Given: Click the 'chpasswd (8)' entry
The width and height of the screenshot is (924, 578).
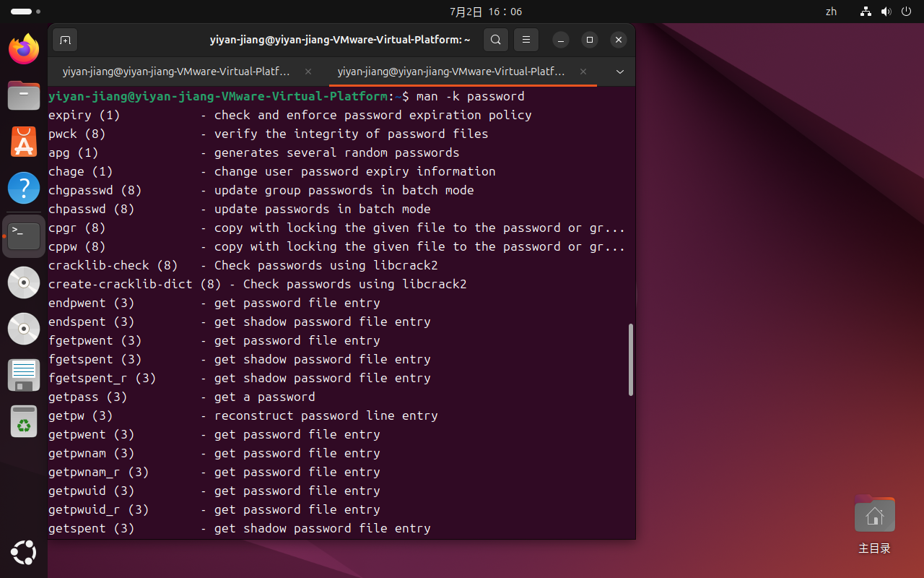Looking at the screenshot, I should click(92, 209).
